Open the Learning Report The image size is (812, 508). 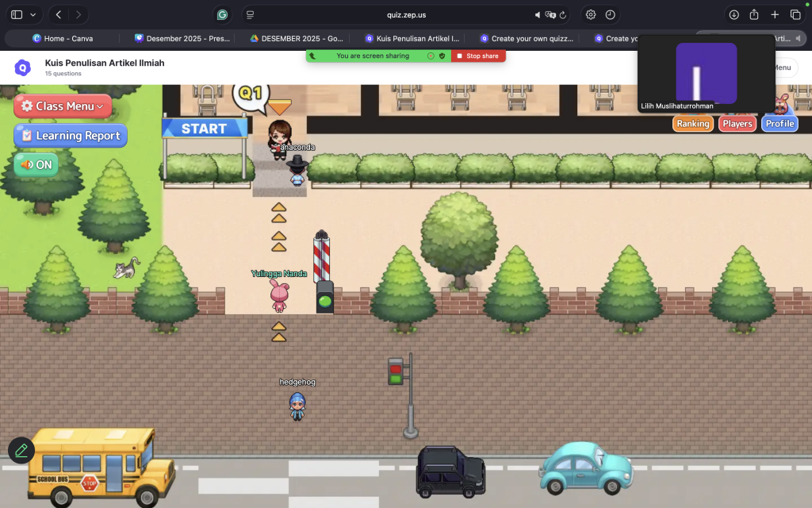(70, 136)
